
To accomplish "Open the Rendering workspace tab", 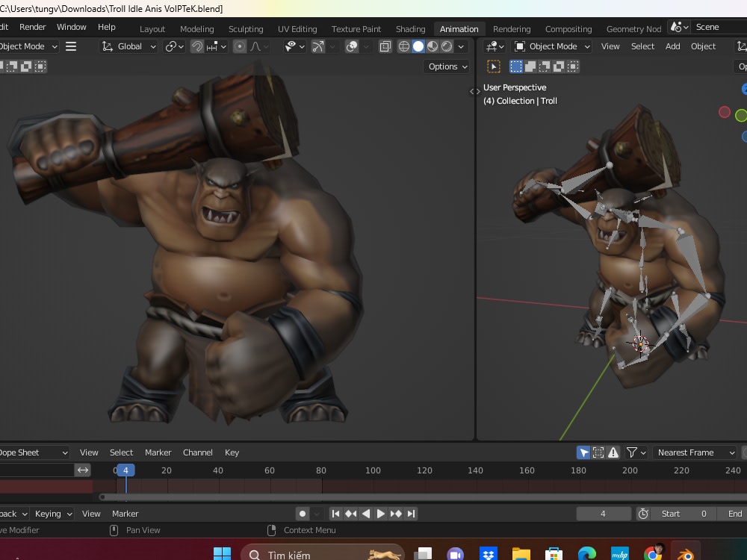I will tap(512, 29).
